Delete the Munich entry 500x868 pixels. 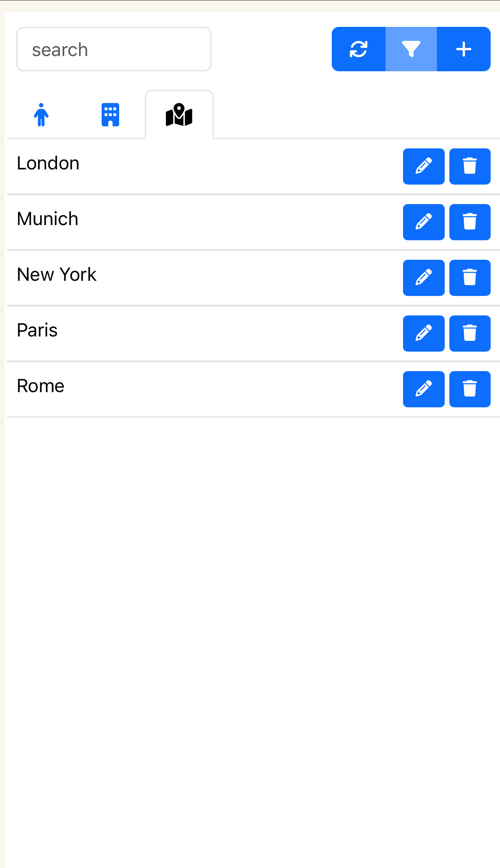470,222
